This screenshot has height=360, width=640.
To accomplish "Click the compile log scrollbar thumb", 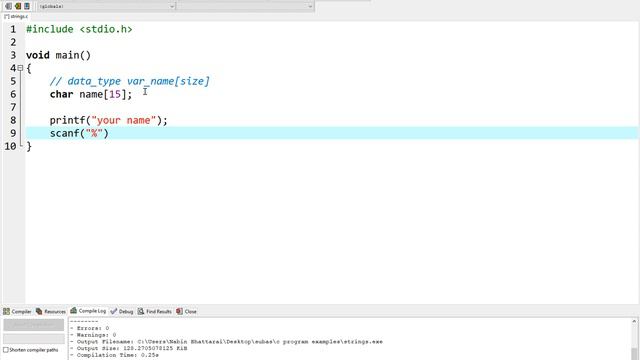I will (x=634, y=353).
